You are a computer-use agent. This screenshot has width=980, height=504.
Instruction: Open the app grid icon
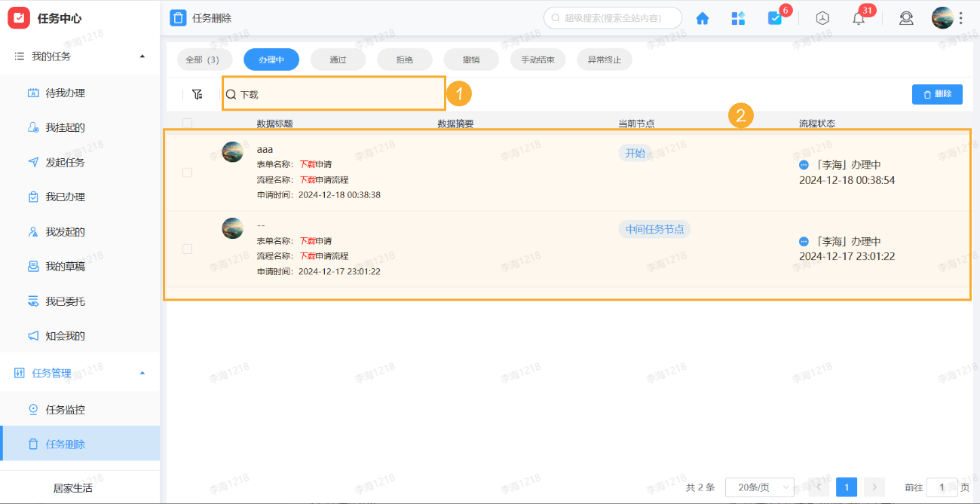(738, 17)
